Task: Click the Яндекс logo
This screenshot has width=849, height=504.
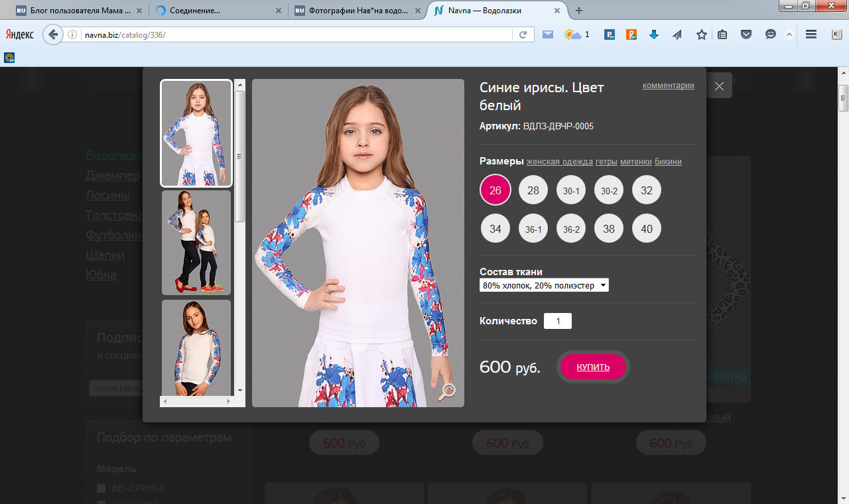Action: coord(20,34)
